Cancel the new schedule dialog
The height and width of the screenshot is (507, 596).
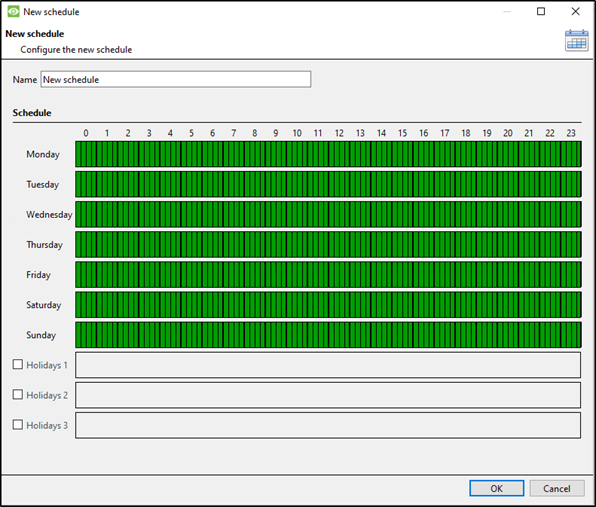[x=556, y=488]
